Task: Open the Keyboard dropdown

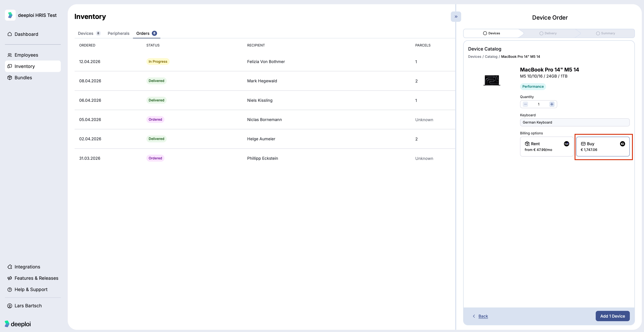Action: tap(575, 122)
